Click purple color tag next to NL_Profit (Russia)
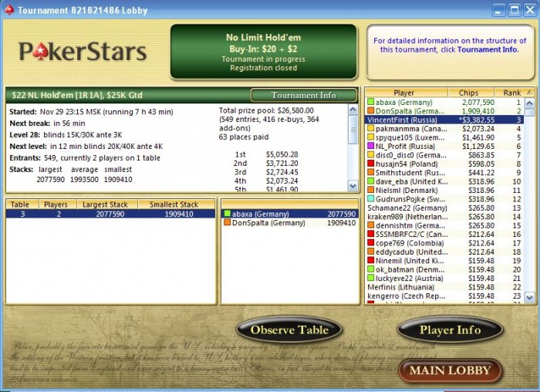 (x=371, y=146)
